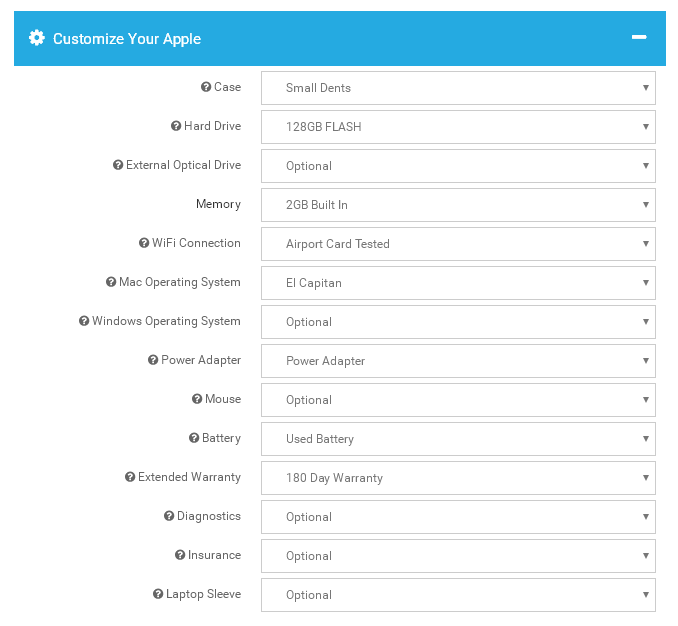Click the help icon next to Battery
This screenshot has height=626, width=678.
click(194, 438)
